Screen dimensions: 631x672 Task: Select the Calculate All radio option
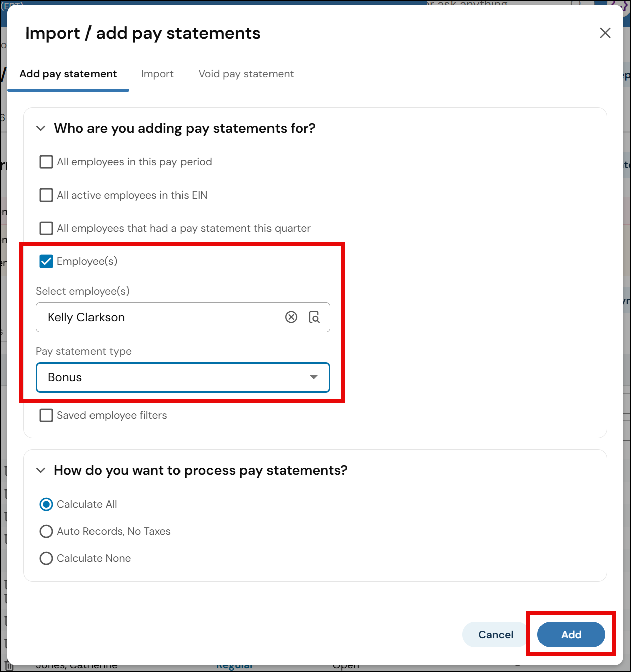46,504
